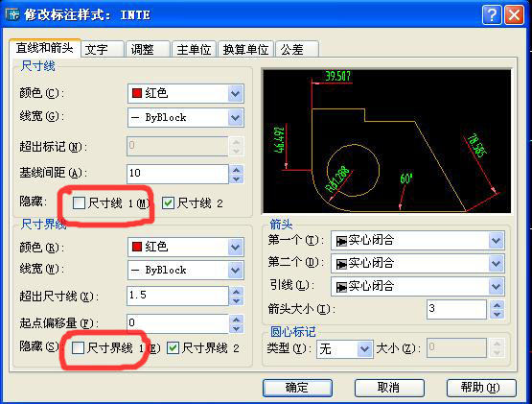Switch to the 文字 tab
Image resolution: width=532 pixels, height=404 pixels.
[103, 50]
